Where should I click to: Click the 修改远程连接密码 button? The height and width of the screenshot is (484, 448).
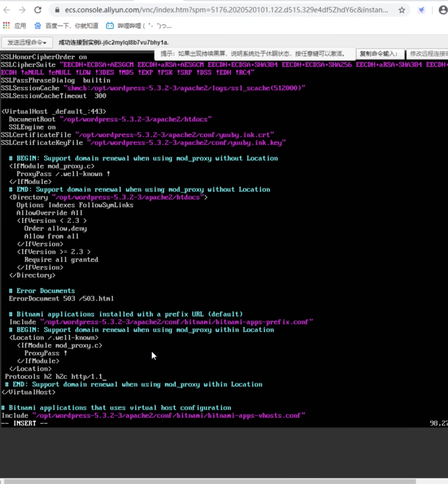(x=428, y=54)
